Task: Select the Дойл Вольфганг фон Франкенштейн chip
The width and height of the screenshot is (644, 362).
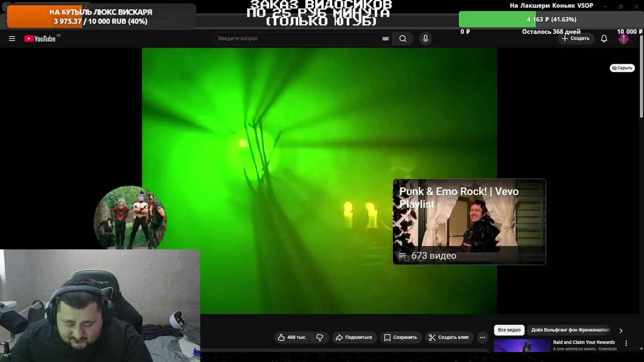Action: (x=571, y=330)
